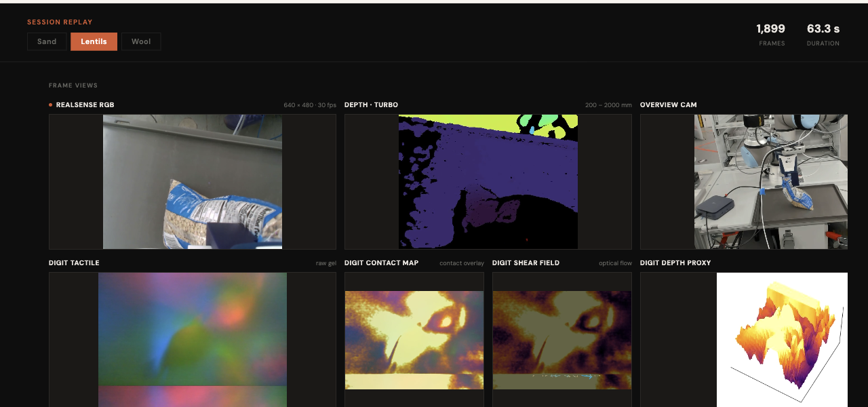Click the REALSENSE RGB heading
The image size is (868, 407).
click(85, 105)
